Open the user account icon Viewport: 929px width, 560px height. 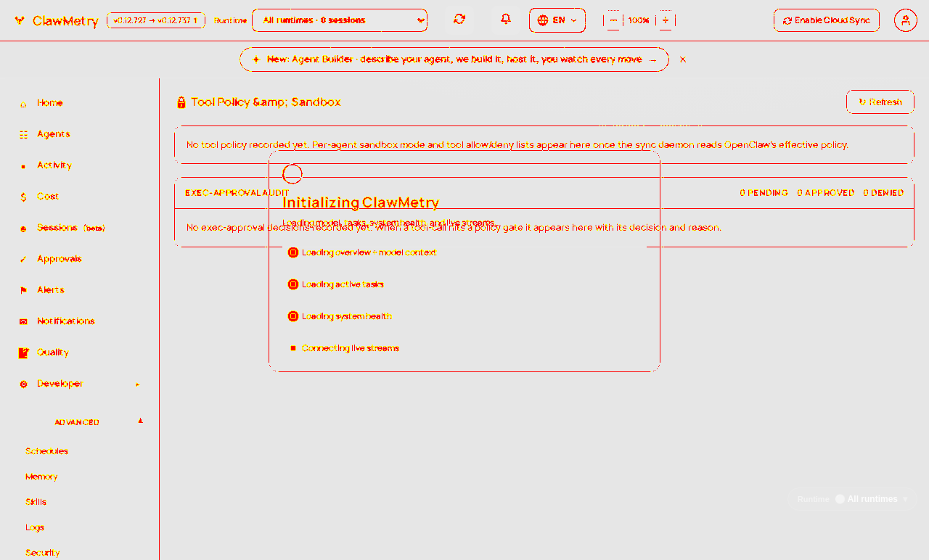click(x=905, y=20)
